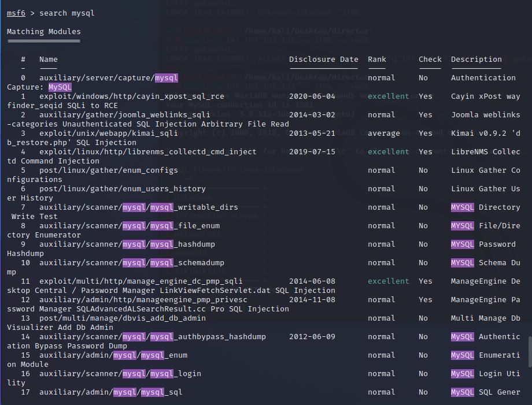
Task: Click disclosure date 2013-05-21
Action: (312, 133)
